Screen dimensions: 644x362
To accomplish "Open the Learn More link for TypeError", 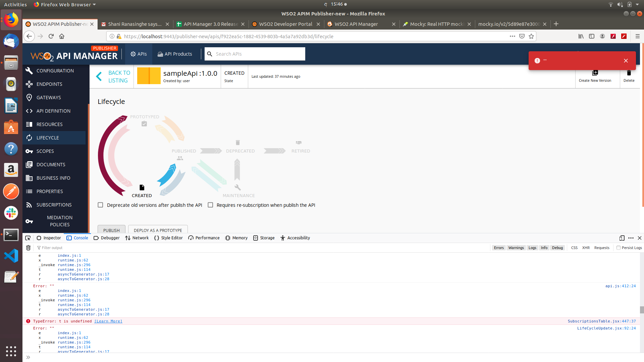I will click(108, 321).
